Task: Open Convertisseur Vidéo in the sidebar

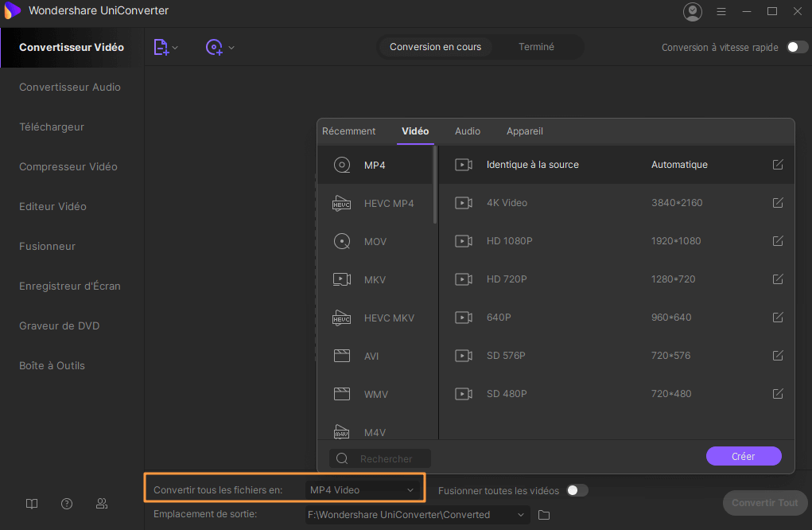Action: 72,47
